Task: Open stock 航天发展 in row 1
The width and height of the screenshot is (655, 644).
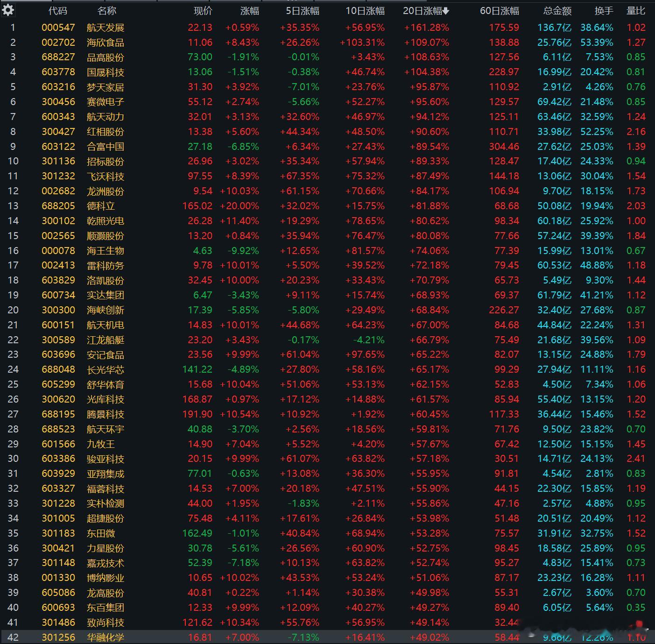Action: [106, 28]
